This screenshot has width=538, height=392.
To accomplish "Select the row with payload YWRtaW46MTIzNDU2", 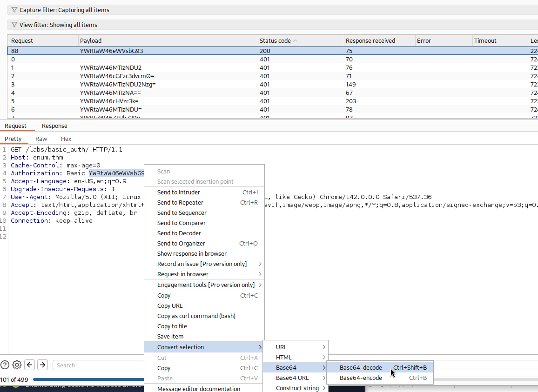I will pyautogui.click(x=272, y=67).
